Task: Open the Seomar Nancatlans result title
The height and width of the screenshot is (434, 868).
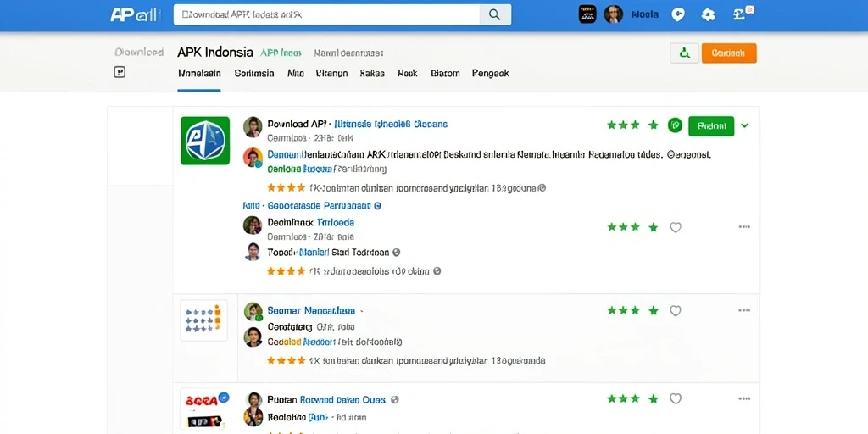Action: point(311,311)
